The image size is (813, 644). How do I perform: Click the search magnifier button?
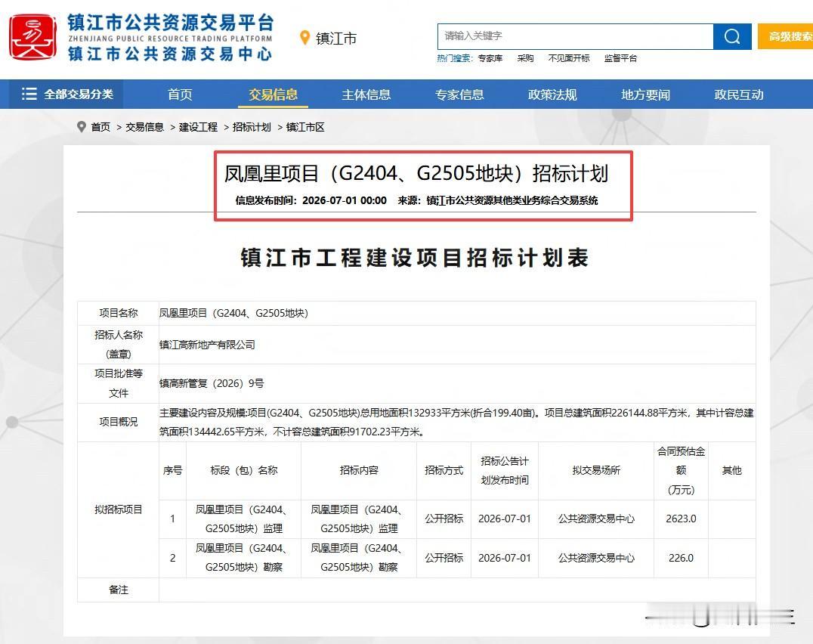(x=732, y=36)
